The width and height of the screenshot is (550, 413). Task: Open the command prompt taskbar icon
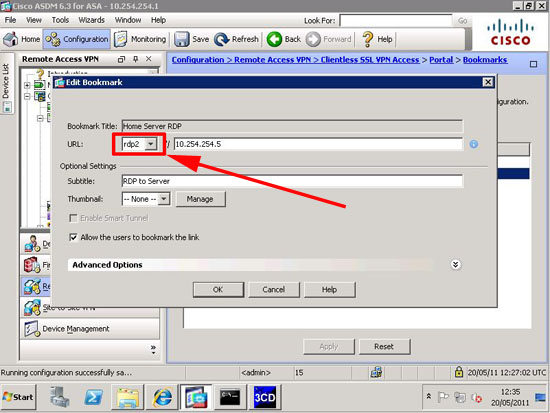[x=230, y=397]
